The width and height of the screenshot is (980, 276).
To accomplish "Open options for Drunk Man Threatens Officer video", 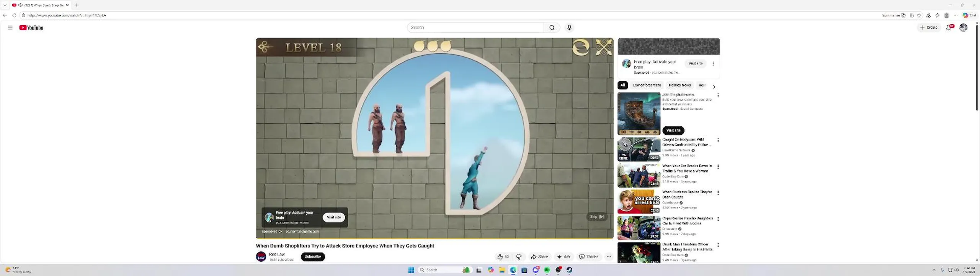I will (718, 245).
